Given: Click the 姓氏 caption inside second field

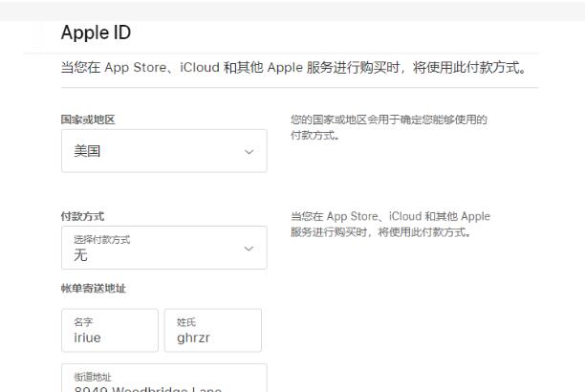Looking at the screenshot, I should pyautogui.click(x=185, y=323).
